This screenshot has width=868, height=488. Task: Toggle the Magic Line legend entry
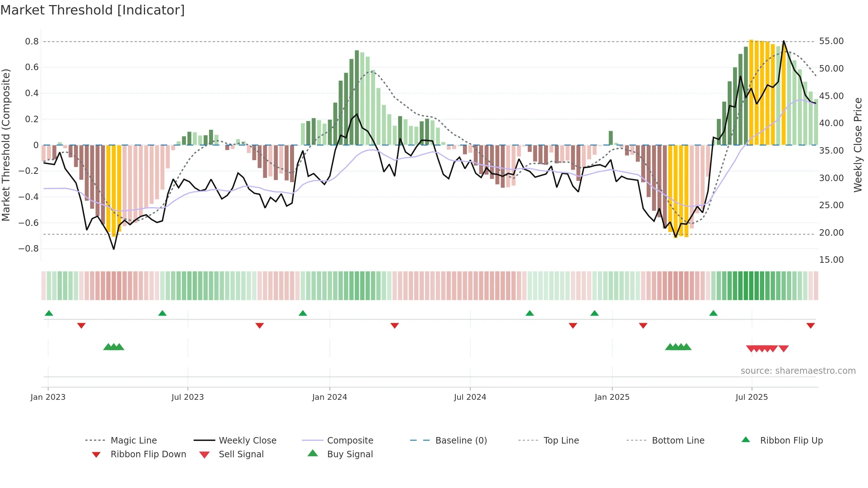[x=121, y=440]
